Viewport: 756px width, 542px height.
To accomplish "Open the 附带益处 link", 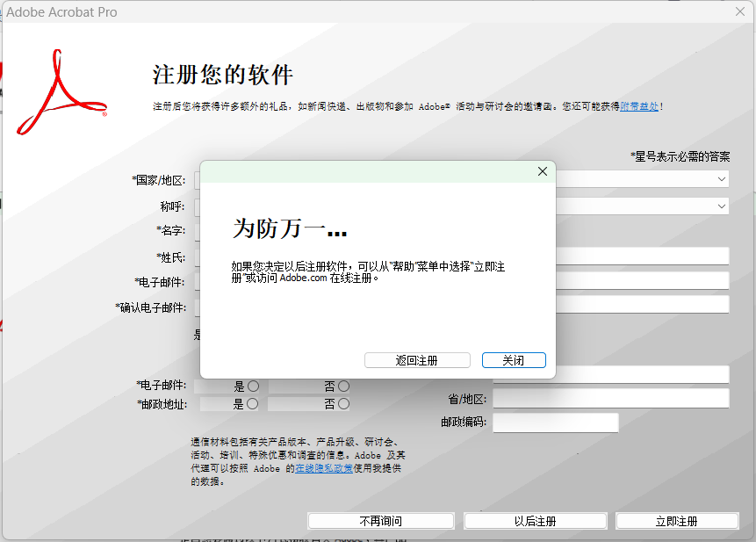I will 639,106.
